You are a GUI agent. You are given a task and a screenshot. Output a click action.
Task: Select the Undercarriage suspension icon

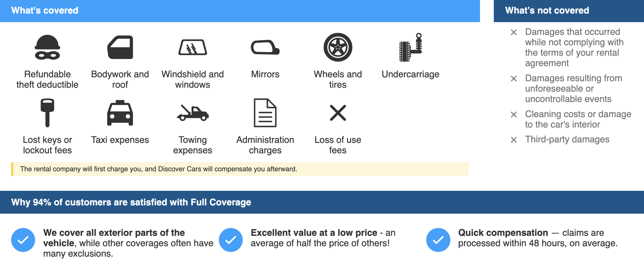410,47
